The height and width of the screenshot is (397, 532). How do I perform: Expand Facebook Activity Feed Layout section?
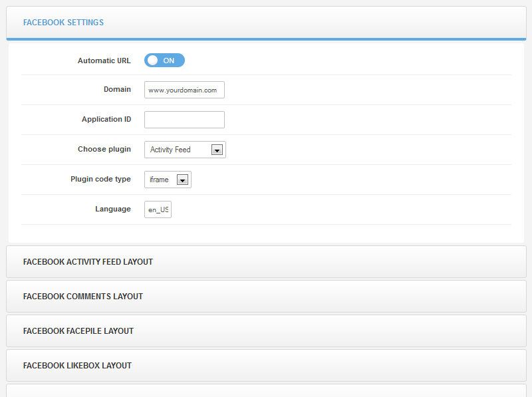pyautogui.click(x=266, y=262)
